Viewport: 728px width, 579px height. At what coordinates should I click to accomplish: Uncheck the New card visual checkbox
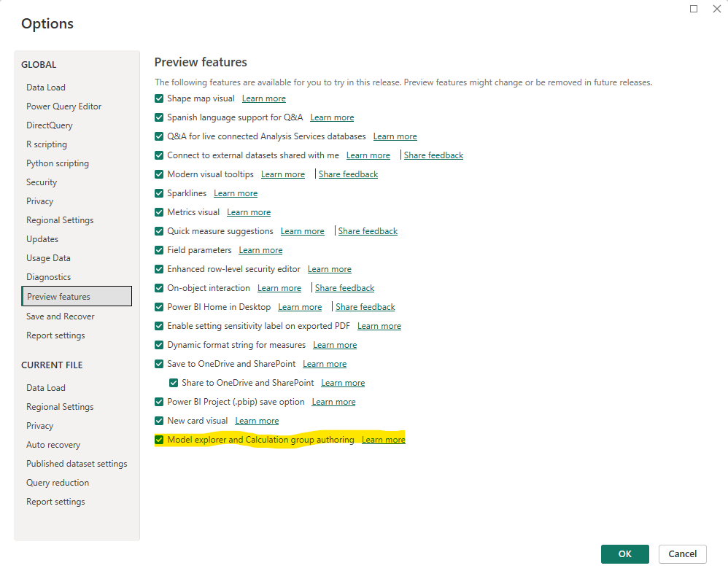[160, 421]
